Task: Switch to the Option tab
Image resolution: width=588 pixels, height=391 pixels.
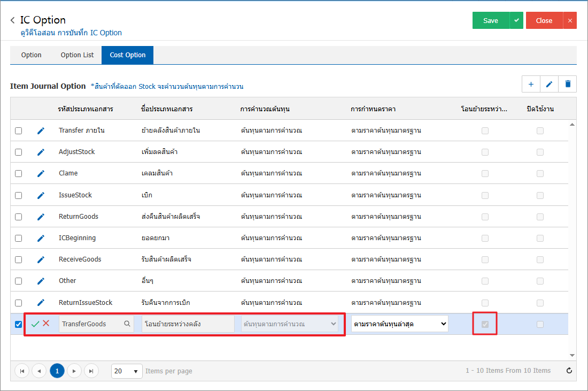Action: (x=32, y=55)
